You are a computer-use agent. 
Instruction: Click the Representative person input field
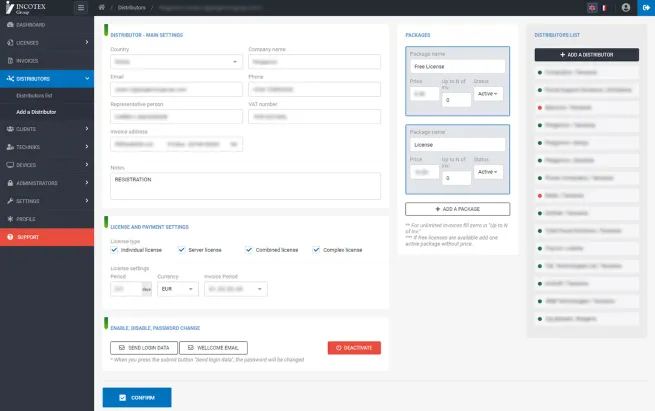click(x=176, y=117)
